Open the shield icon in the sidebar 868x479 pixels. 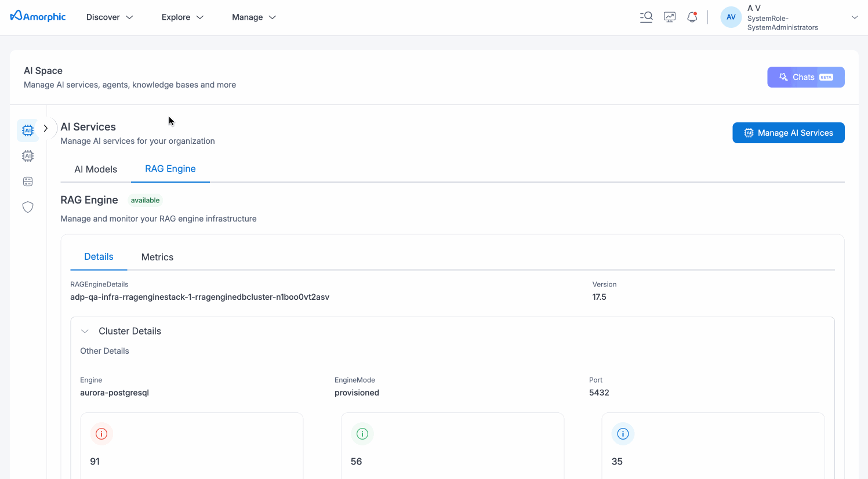pos(28,207)
